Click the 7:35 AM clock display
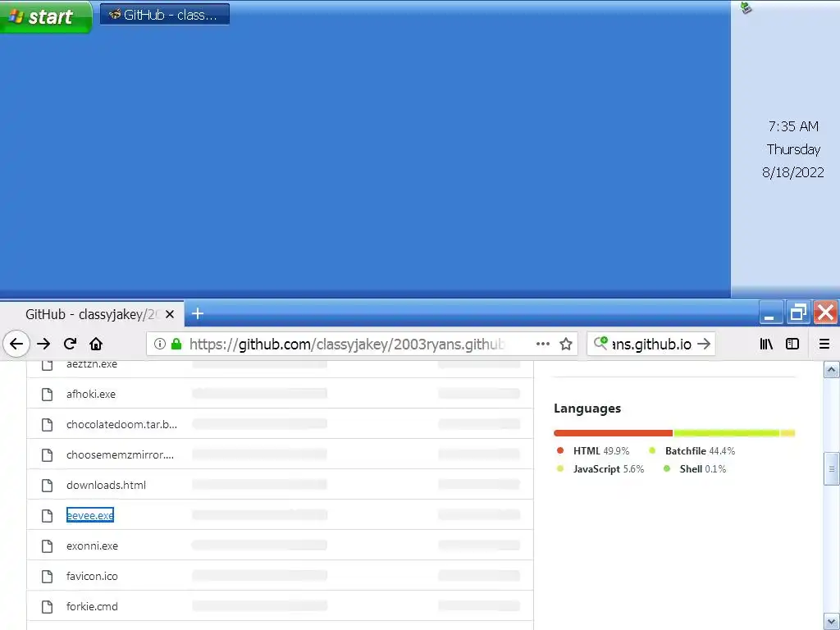The image size is (840, 630). [793, 126]
